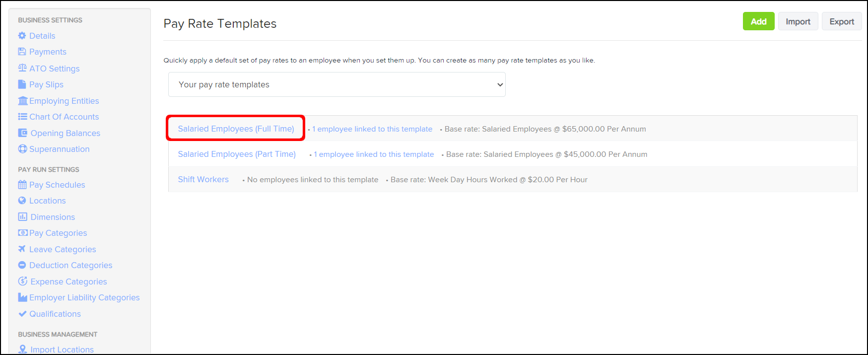Open Salaried Employees (Full Time) template
Viewport: 868px width, 355px height.
[x=236, y=129]
